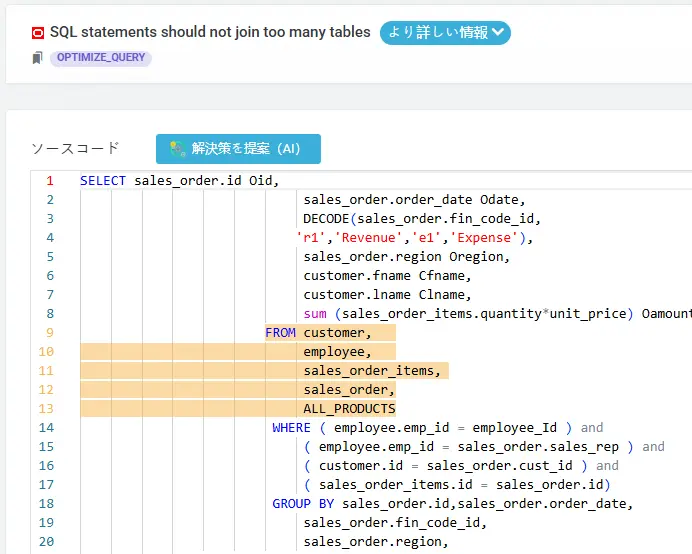Click line number 18 in the gutter
This screenshot has width=692, height=554.
47,504
